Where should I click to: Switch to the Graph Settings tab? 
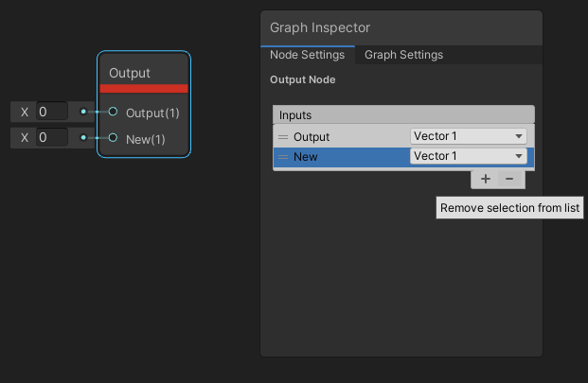(403, 55)
